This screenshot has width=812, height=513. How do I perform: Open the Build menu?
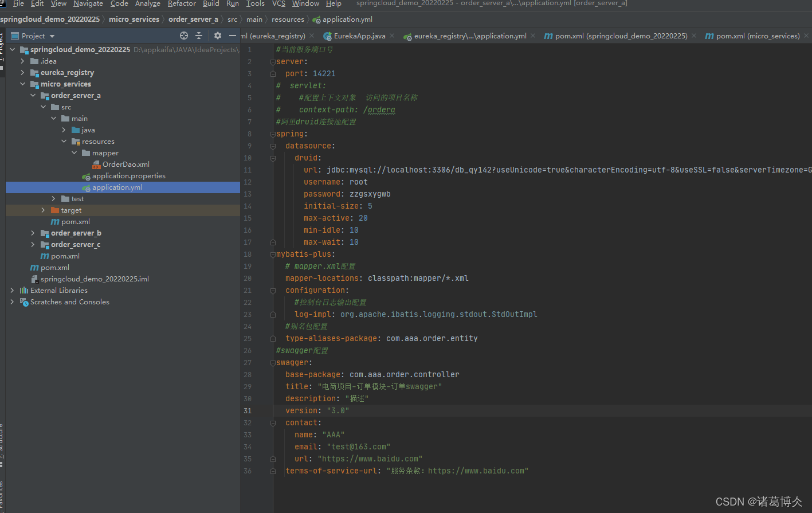click(x=211, y=3)
